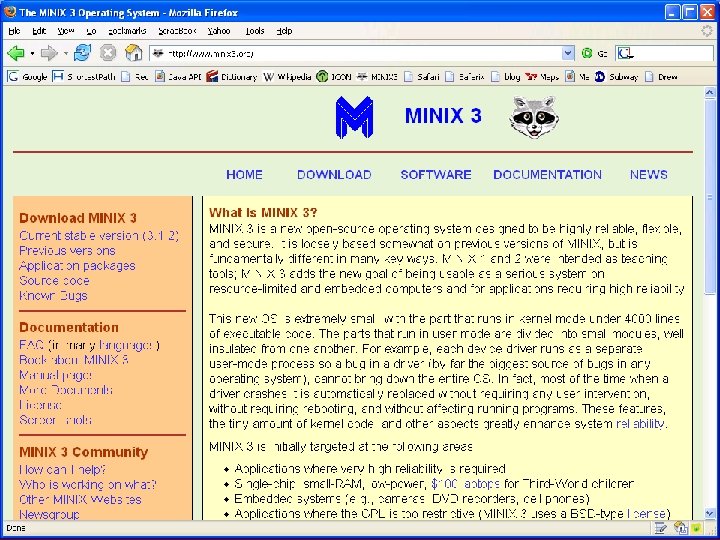Image resolution: width=720 pixels, height=540 pixels.
Task: Open the Bookmarks menu
Action: [127, 31]
